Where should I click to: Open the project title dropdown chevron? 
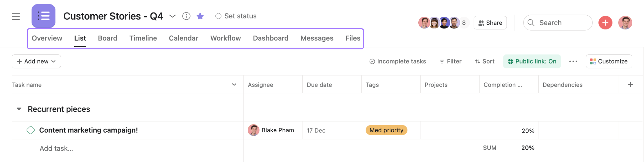click(172, 17)
